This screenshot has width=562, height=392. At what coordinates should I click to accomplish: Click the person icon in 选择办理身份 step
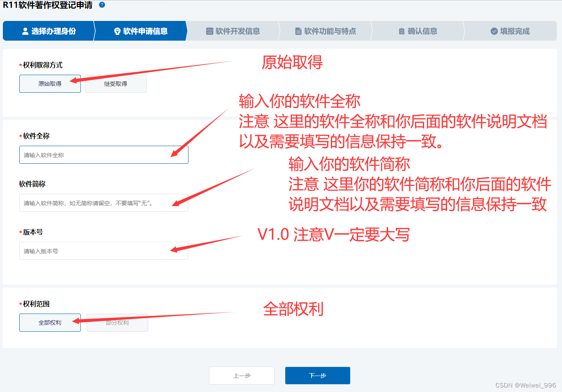[25, 31]
